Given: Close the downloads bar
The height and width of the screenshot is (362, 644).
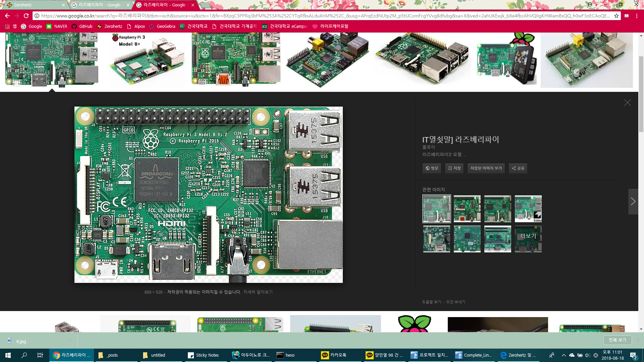Looking at the screenshot, I should click(638, 340).
